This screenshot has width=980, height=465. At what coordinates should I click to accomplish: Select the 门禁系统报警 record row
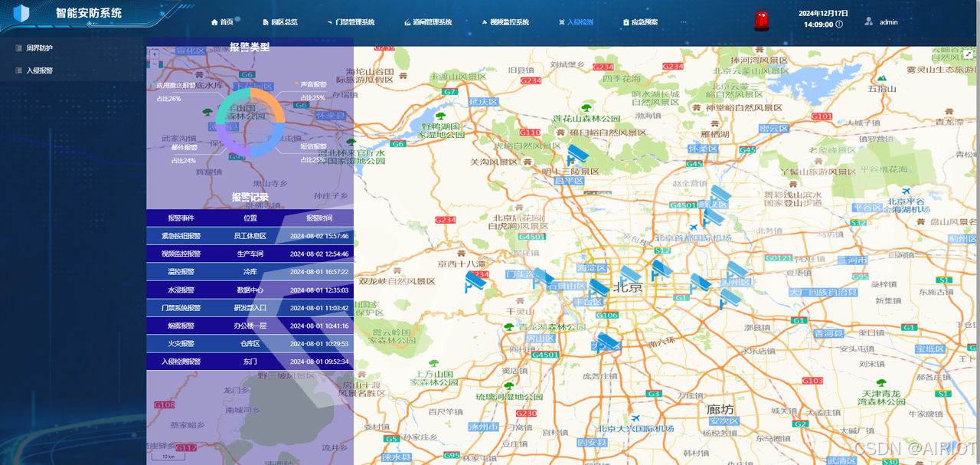[x=250, y=308]
